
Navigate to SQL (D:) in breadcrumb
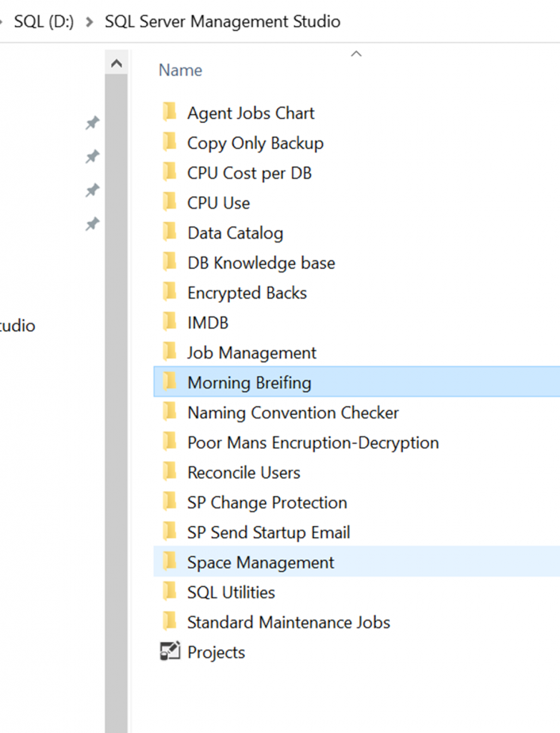tap(44, 21)
